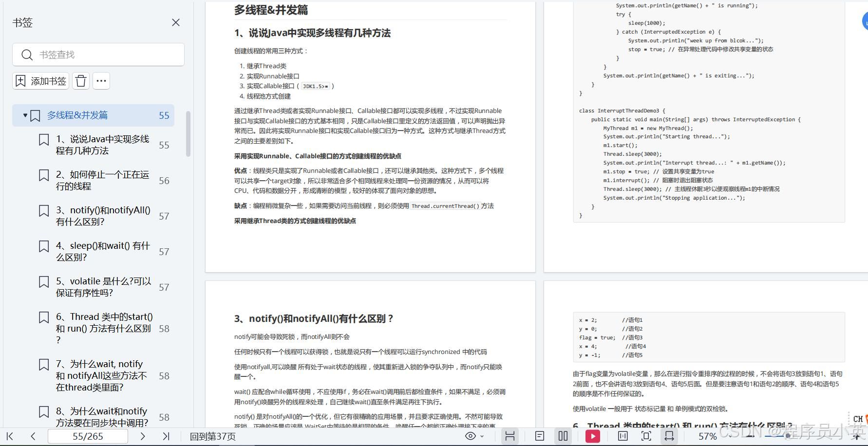This screenshot has height=446, width=868.
Task: Jump to last page button
Action: pos(166,436)
